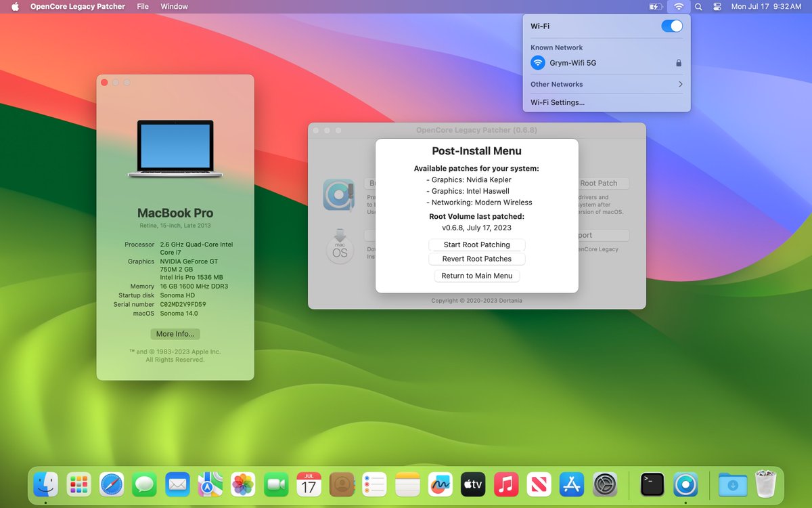Click 'Graphics: Intel Haswell' patch line
Viewport: 812px width, 508px height.
[x=468, y=191]
